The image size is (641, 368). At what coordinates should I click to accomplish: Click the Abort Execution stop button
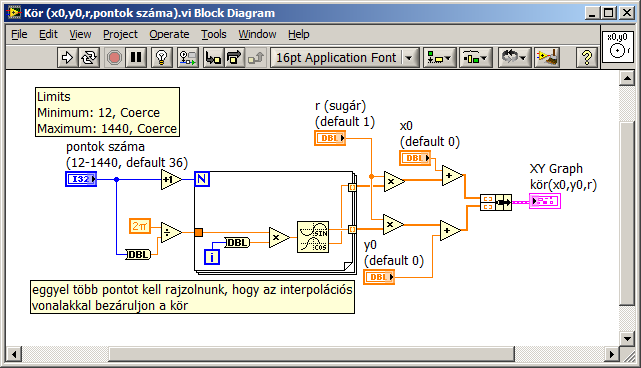coord(114,58)
